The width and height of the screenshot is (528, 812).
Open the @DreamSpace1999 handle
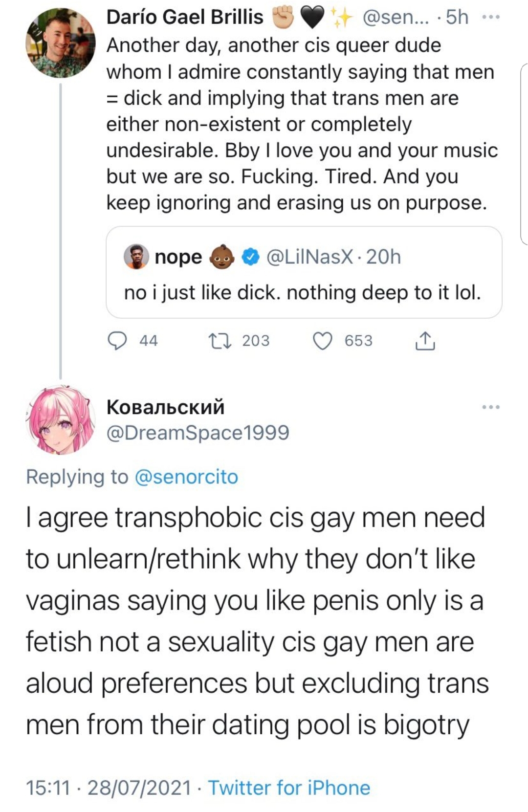198,433
